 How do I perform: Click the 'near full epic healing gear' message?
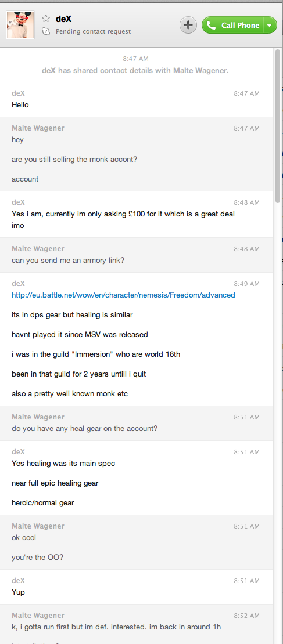[x=55, y=483]
